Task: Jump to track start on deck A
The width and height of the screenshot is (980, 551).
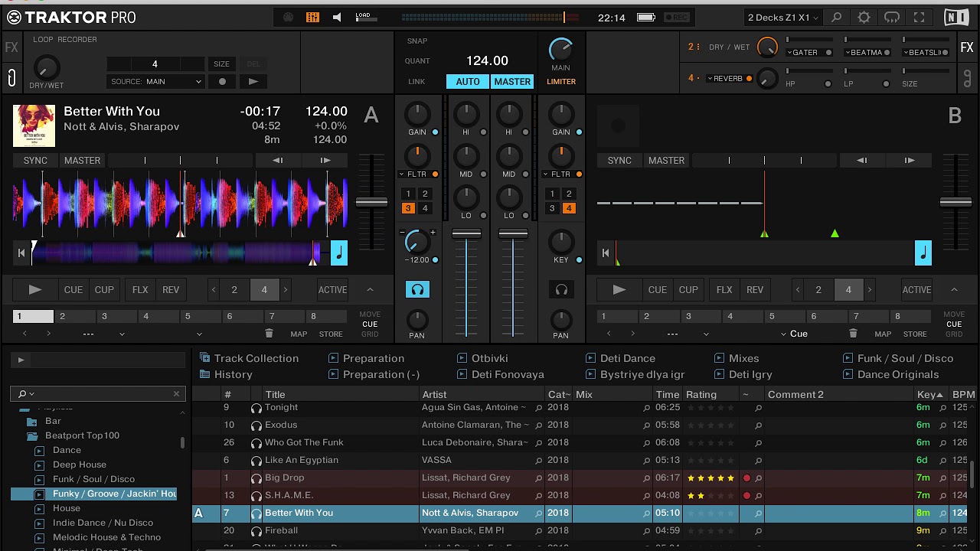Action: click(21, 253)
